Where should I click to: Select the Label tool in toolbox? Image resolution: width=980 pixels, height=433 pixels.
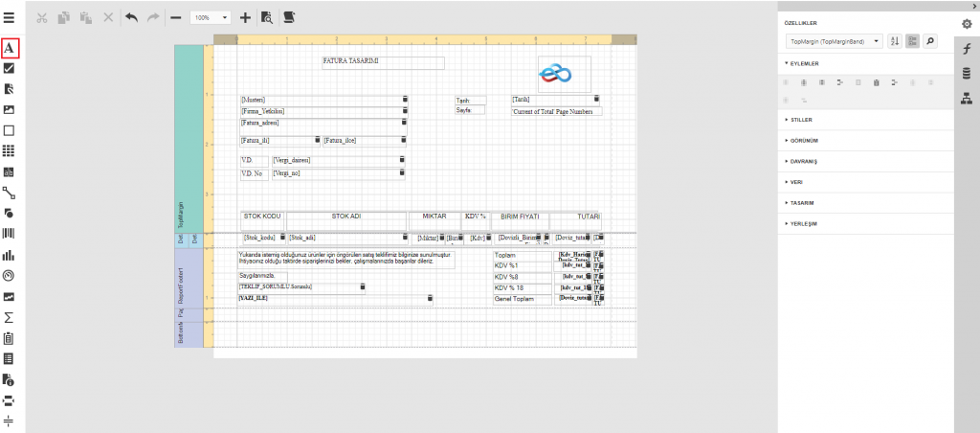tap(9, 47)
